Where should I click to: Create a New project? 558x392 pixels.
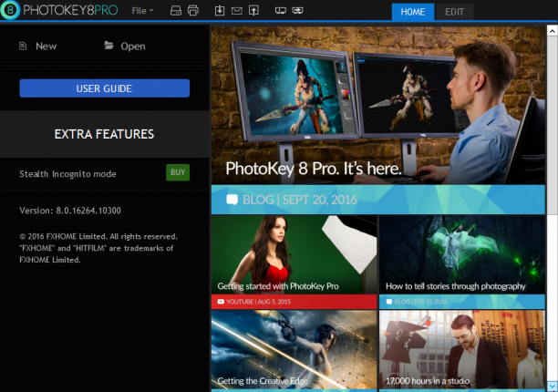[x=37, y=46]
